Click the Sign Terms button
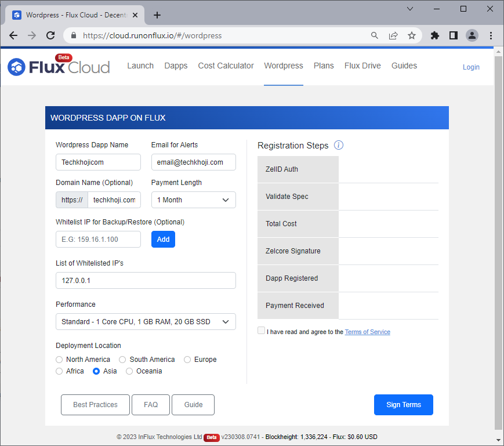The image size is (504, 446). point(404,405)
